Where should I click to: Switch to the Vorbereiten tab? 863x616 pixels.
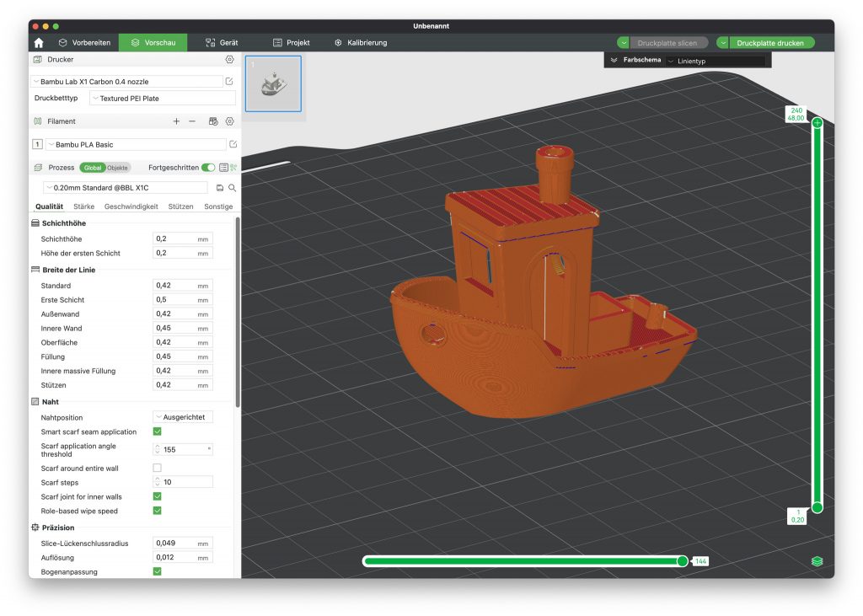[x=83, y=42]
